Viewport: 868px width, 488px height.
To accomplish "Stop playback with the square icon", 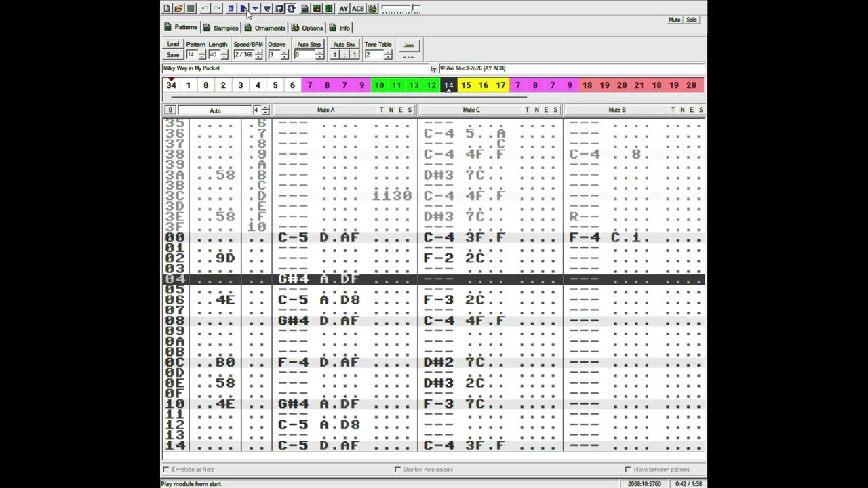I will click(231, 8).
